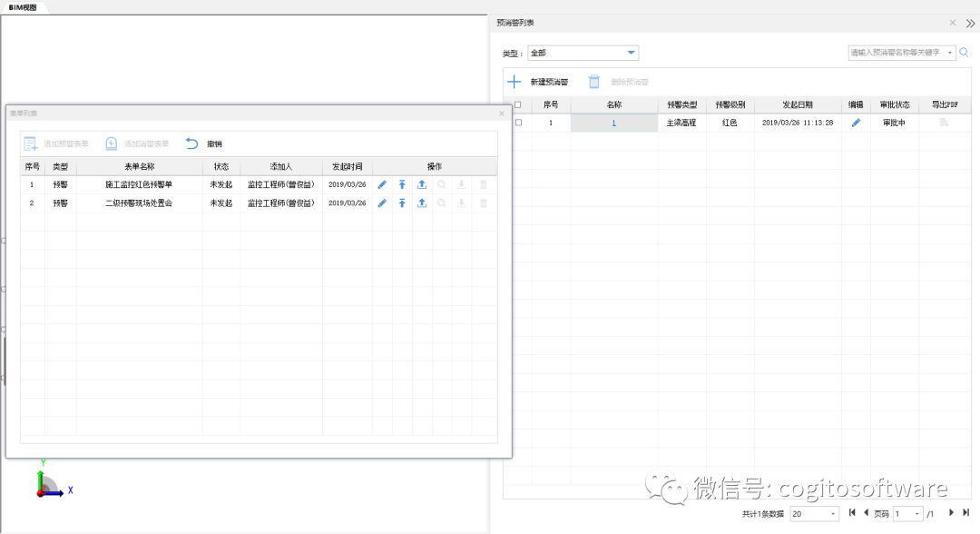This screenshot has width=980, height=534.
Task: Click upload icon for 施工监控红色预警单 row
Action: coord(422,184)
